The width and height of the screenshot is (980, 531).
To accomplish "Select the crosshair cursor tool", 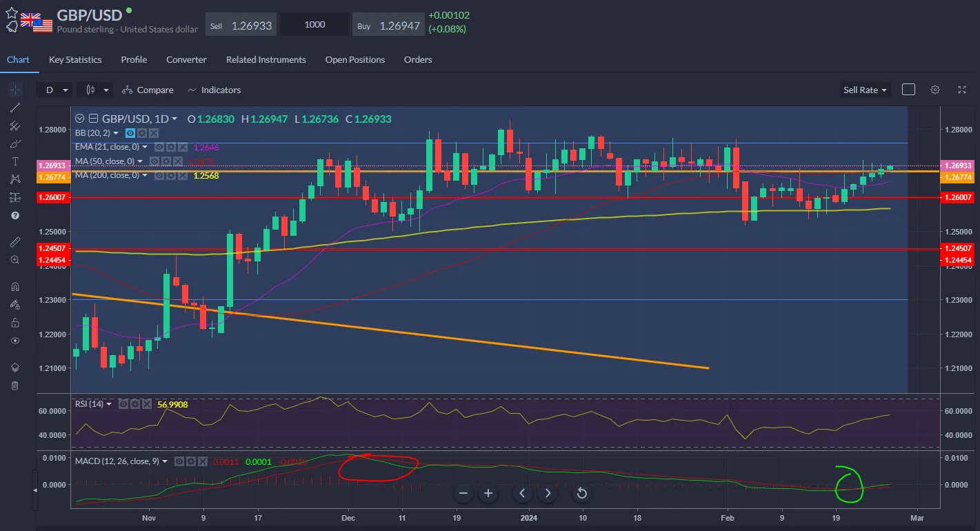I will click(15, 90).
